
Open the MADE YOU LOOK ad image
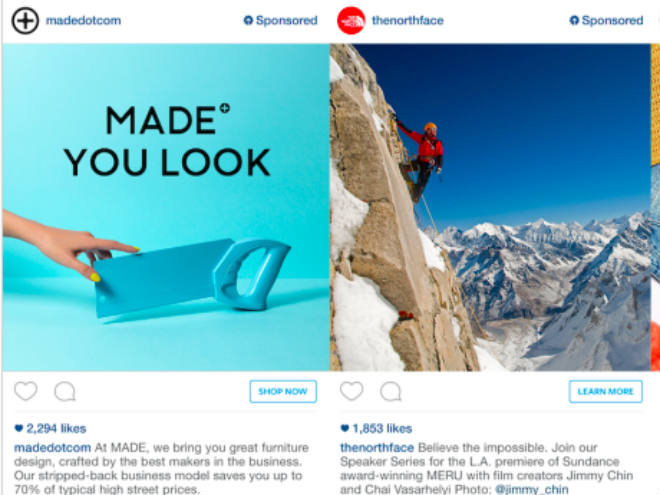pos(166,207)
